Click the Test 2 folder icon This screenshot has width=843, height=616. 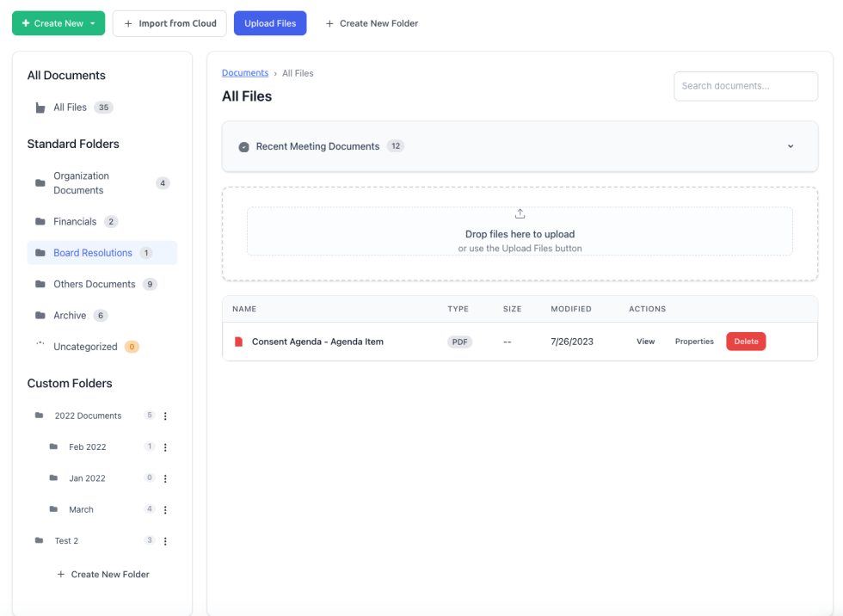40,540
